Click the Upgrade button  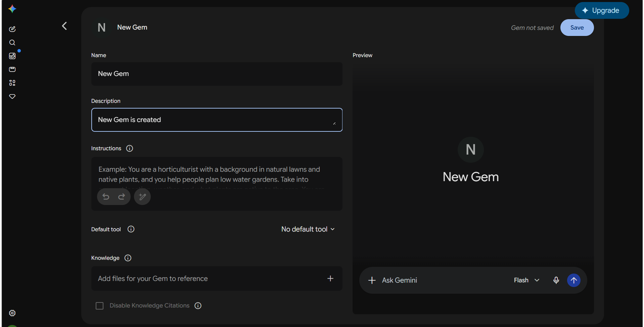[602, 10]
